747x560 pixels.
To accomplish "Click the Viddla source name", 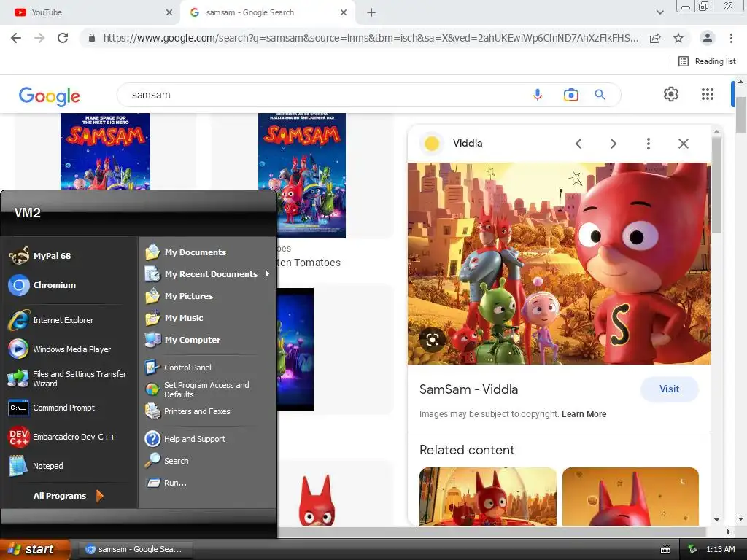I will [x=468, y=144].
